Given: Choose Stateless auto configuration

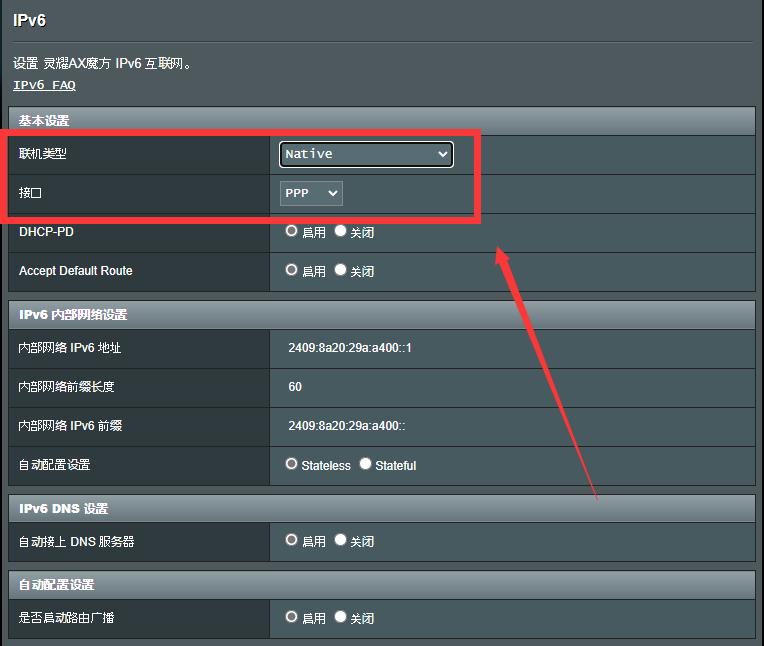Looking at the screenshot, I should (x=292, y=464).
